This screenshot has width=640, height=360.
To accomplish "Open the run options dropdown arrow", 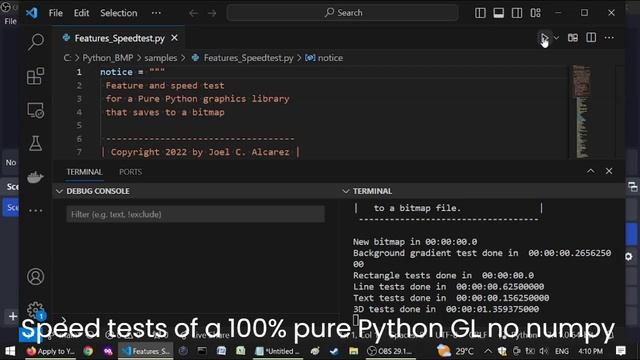I will coord(556,38).
